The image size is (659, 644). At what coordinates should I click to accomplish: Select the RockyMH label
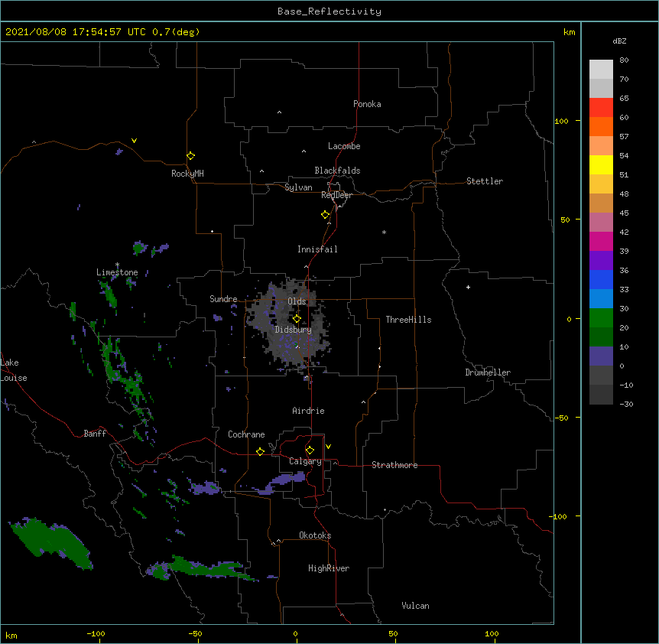(x=187, y=174)
